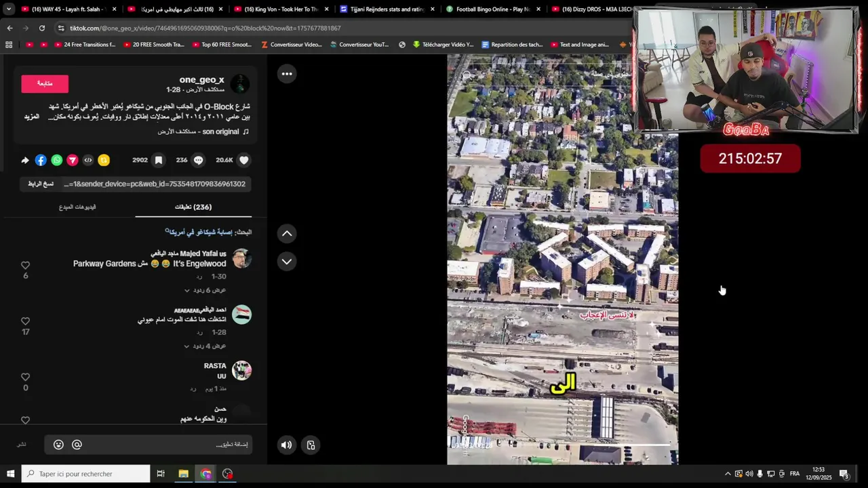Open the notification center icon
Viewport: 868px width, 488px height.
click(845, 474)
